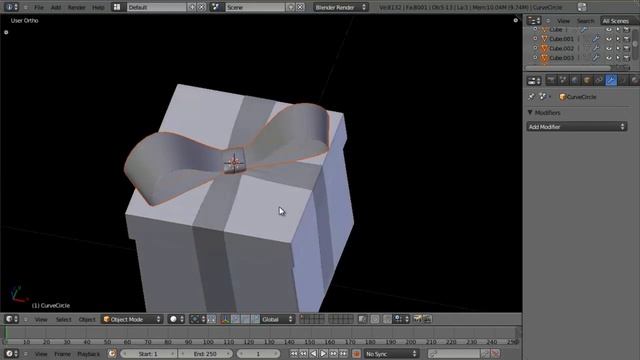Open the Render menu
The image size is (640, 360).
[76, 7]
